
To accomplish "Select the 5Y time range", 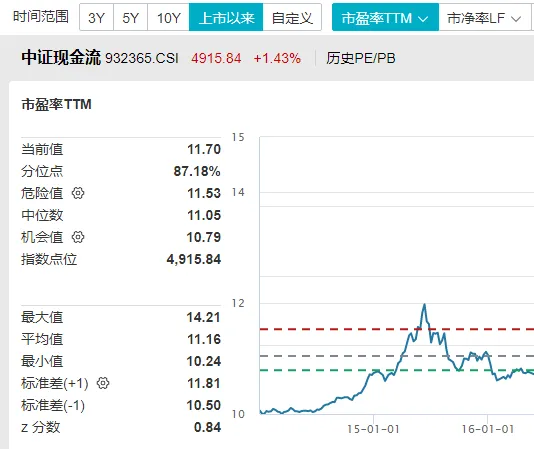I will [x=130, y=17].
